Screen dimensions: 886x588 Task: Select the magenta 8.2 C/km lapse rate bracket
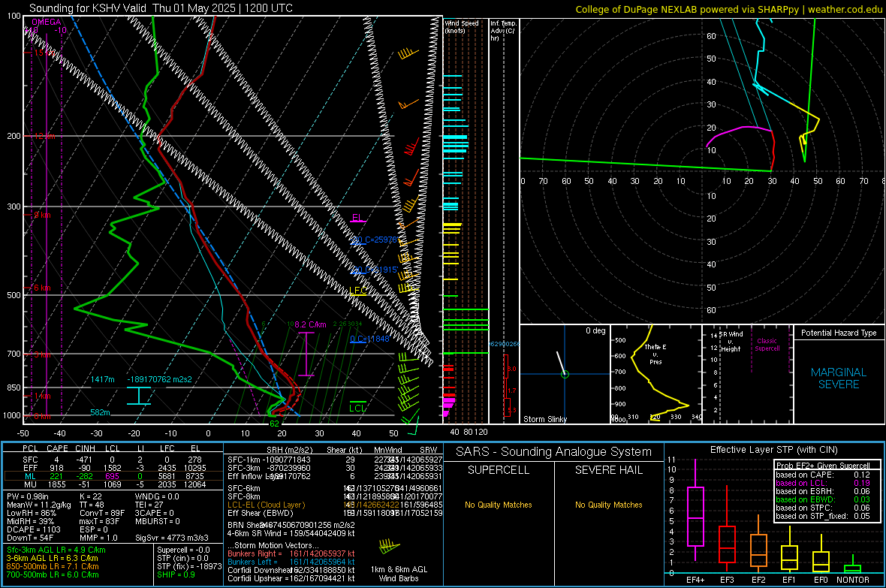coord(306,354)
